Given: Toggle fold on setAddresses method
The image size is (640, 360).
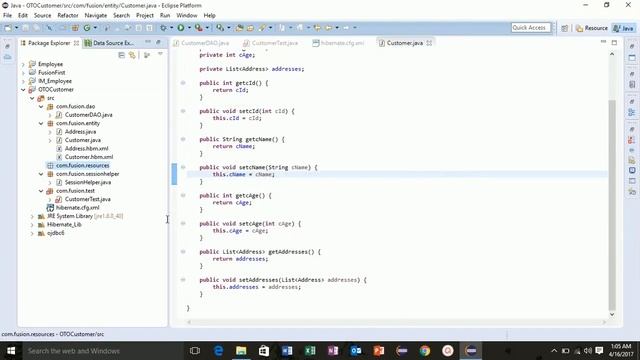Looking at the screenshot, I should [183, 280].
